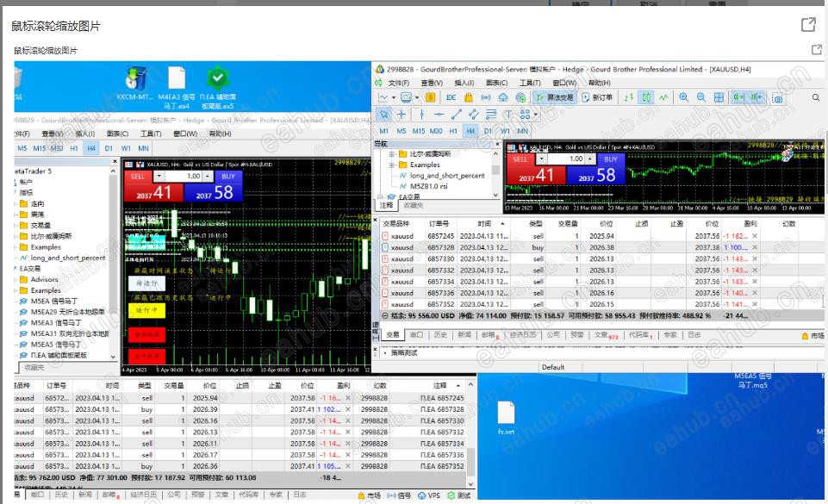
Task: Switch to 历史 tab in right toolbox
Action: click(x=440, y=334)
